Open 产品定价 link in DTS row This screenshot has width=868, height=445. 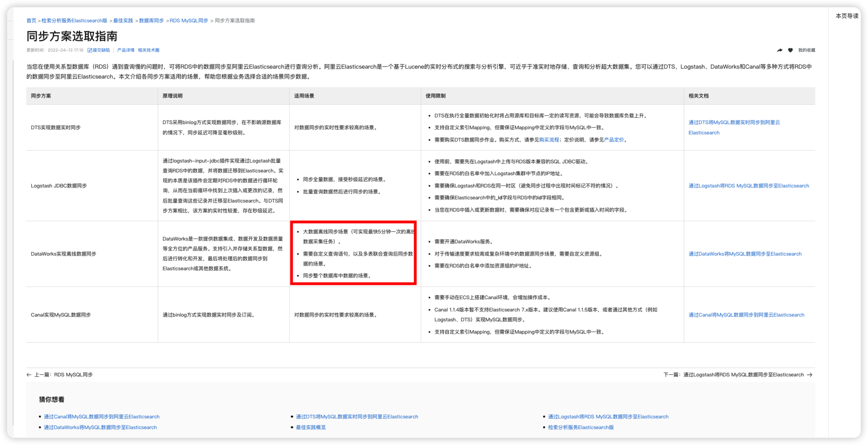(614, 140)
